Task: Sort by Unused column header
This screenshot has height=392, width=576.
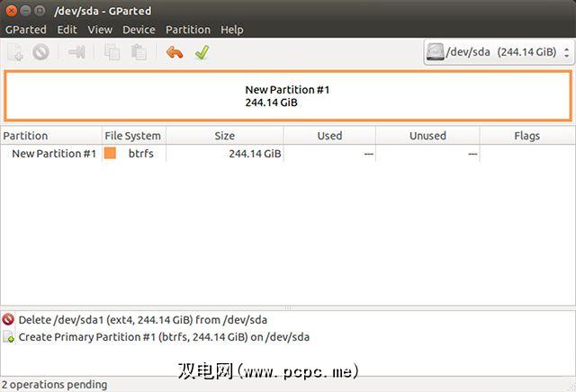Action: pos(427,136)
